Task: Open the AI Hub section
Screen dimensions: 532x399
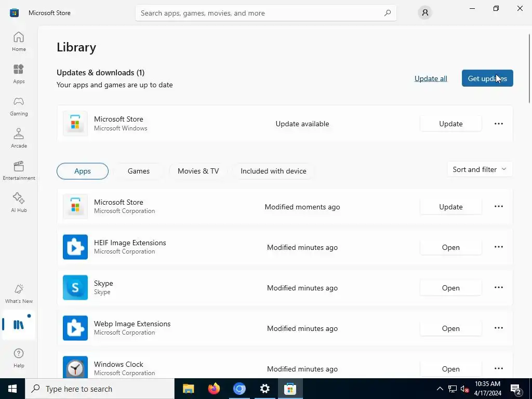Action: pos(19,203)
